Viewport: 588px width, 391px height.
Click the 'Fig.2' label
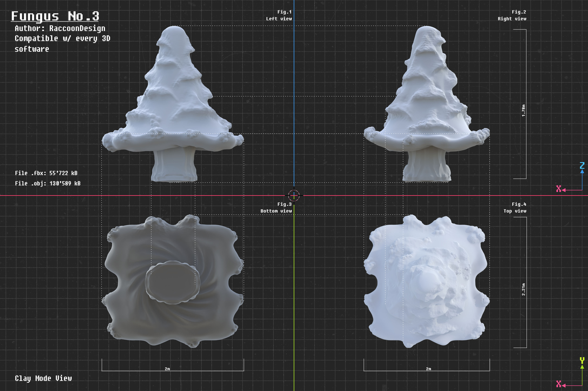point(519,12)
